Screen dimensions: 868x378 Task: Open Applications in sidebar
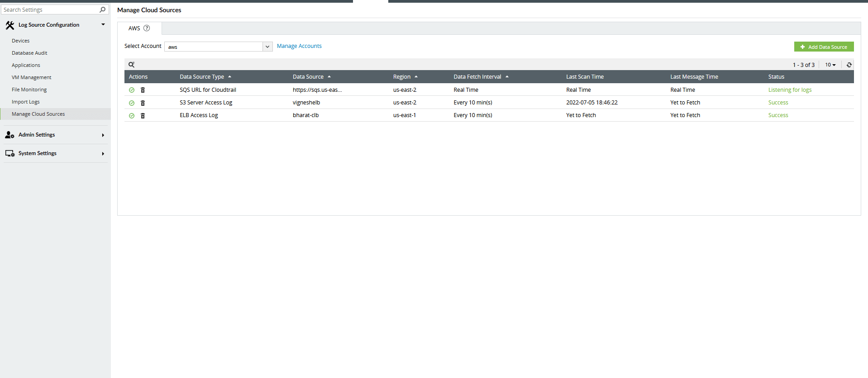pyautogui.click(x=26, y=65)
